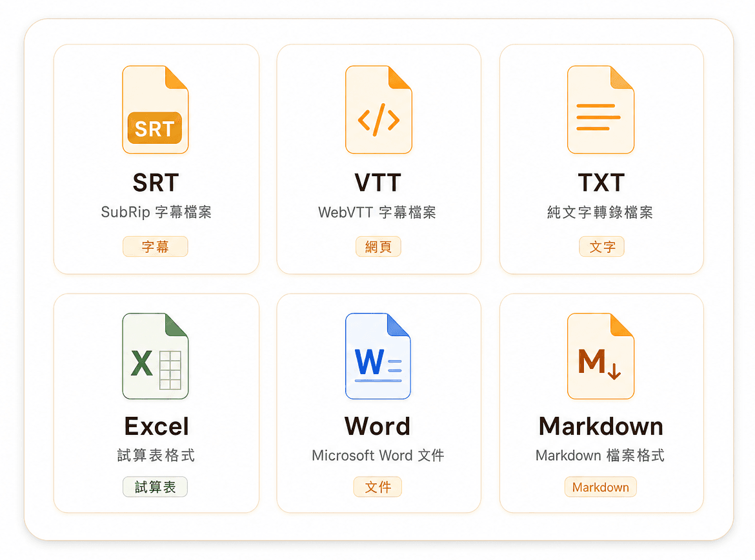Click the bold Excel heading
The image size is (755, 560).
(x=157, y=426)
